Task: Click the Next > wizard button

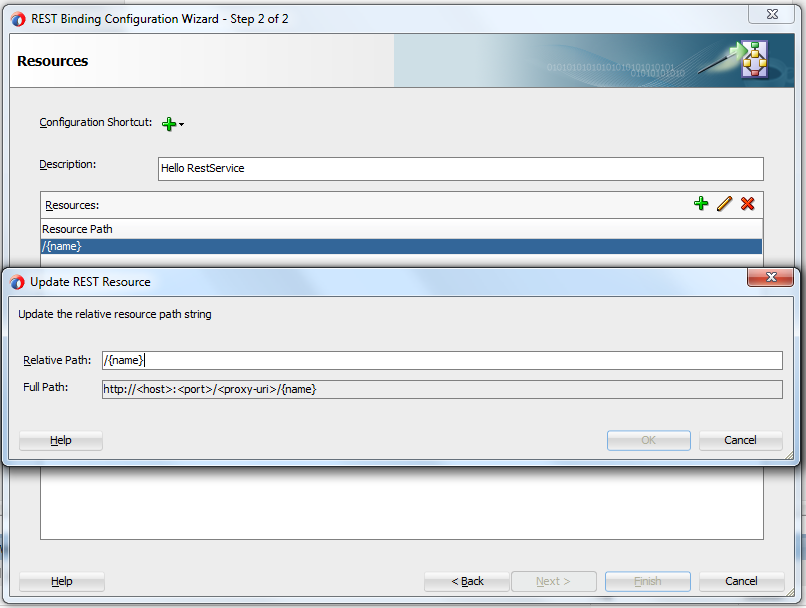Action: [x=554, y=581]
